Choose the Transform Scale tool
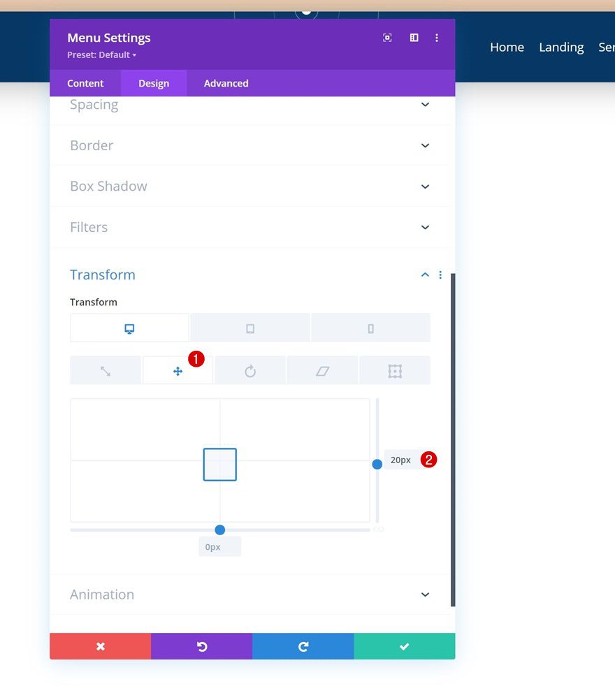 pos(106,370)
